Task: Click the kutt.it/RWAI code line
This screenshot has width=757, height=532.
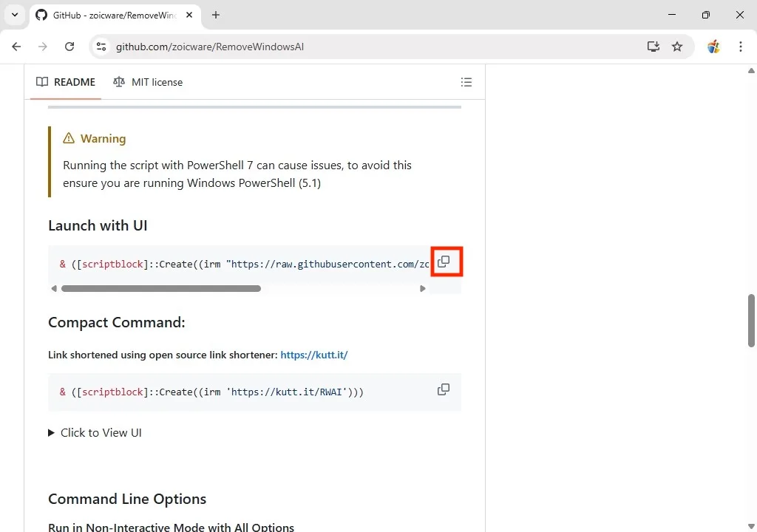Action: pyautogui.click(x=211, y=392)
